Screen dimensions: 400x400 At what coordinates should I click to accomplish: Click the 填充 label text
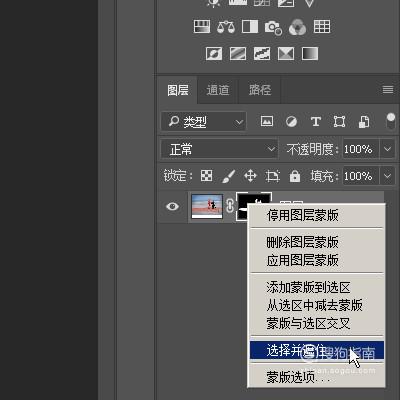[324, 176]
